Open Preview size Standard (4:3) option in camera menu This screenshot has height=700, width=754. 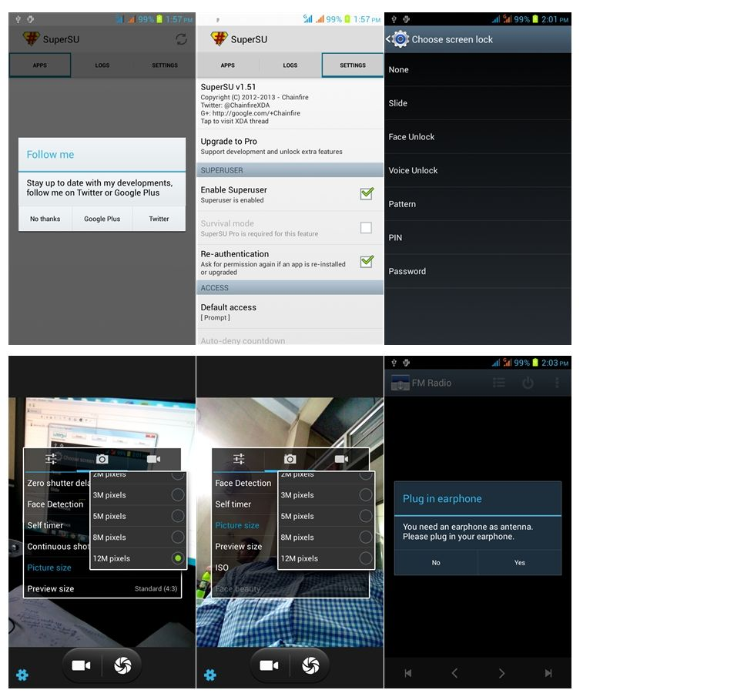(x=102, y=588)
